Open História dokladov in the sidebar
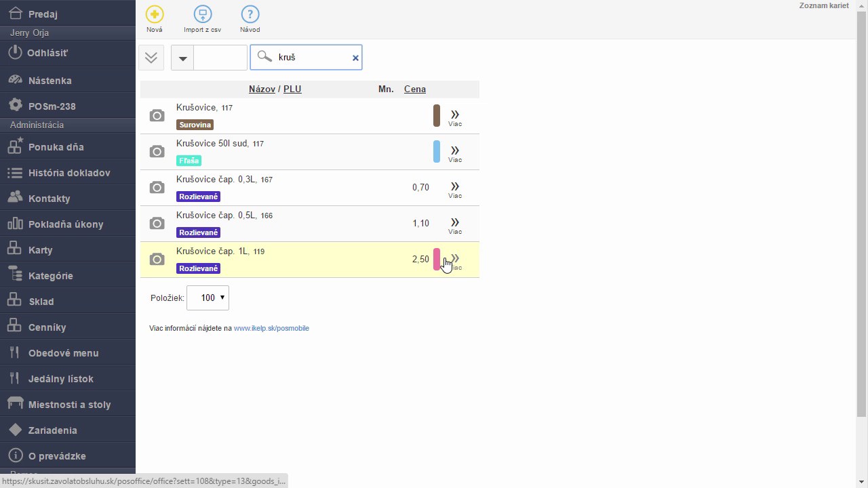 68,172
